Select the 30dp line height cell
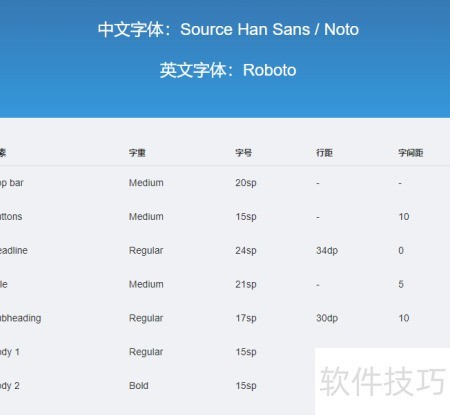The width and height of the screenshot is (450, 415). [x=327, y=318]
